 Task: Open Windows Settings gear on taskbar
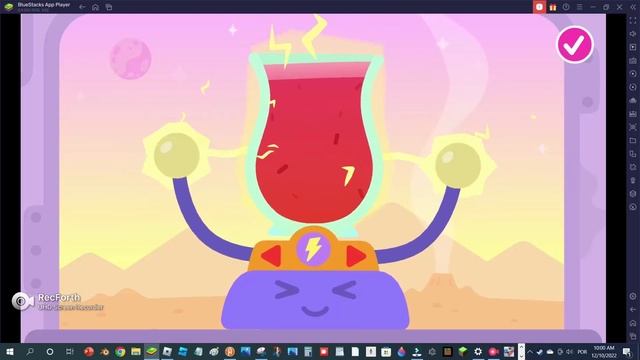click(x=478, y=351)
